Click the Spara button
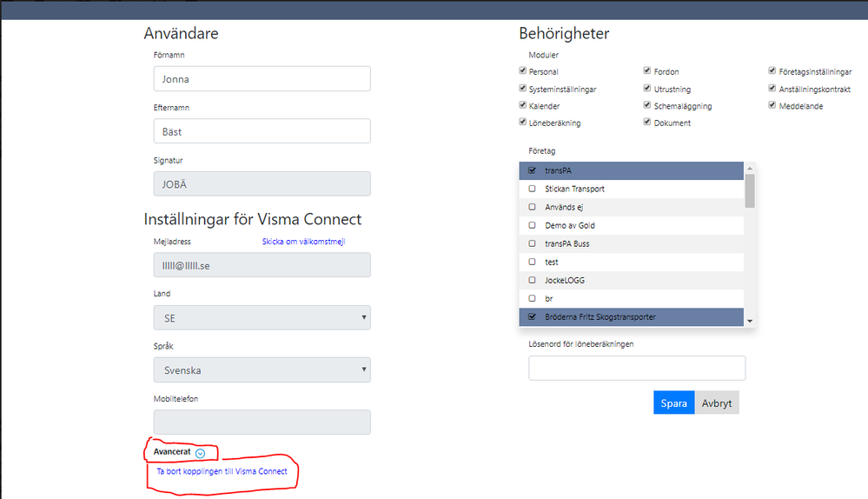Image resolution: width=868 pixels, height=499 pixels. 674,403
